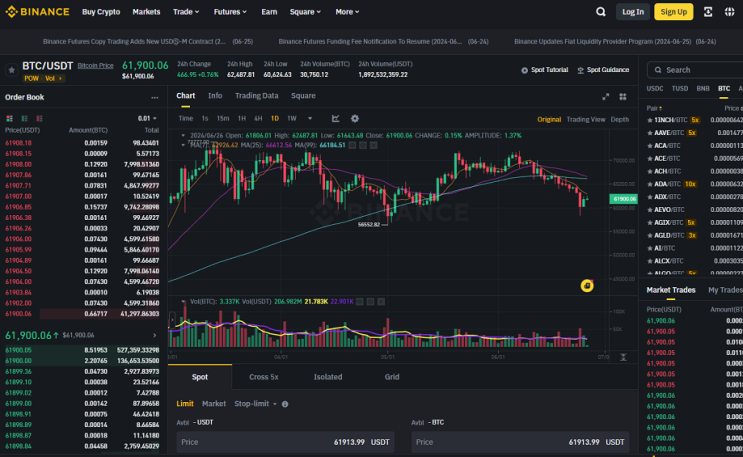
Task: Favorite the ADA/BTC pair star
Action: pyautogui.click(x=650, y=184)
